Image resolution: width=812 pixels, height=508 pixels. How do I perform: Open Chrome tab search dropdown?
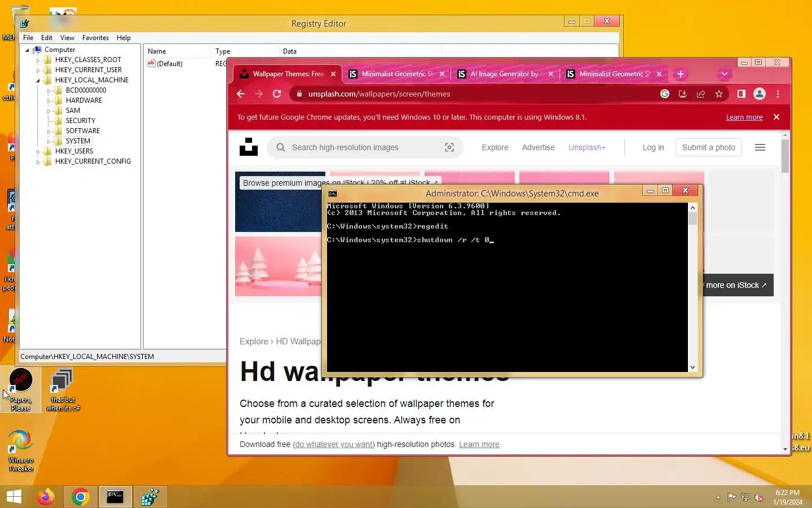pos(725,74)
